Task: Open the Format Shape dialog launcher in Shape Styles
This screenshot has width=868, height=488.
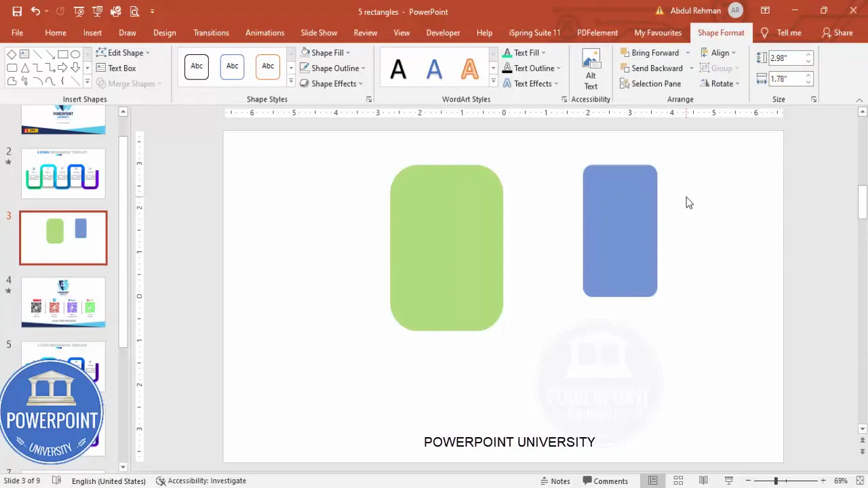Action: (370, 100)
